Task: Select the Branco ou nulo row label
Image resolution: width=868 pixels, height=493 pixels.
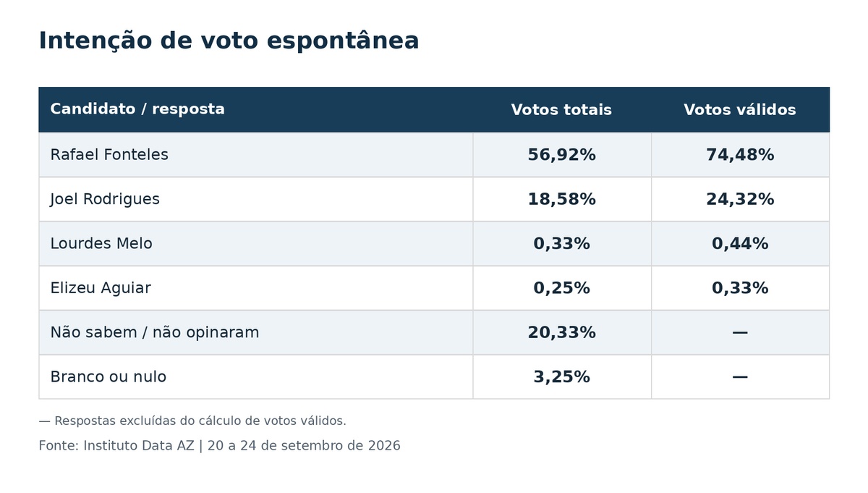Action: tap(109, 377)
